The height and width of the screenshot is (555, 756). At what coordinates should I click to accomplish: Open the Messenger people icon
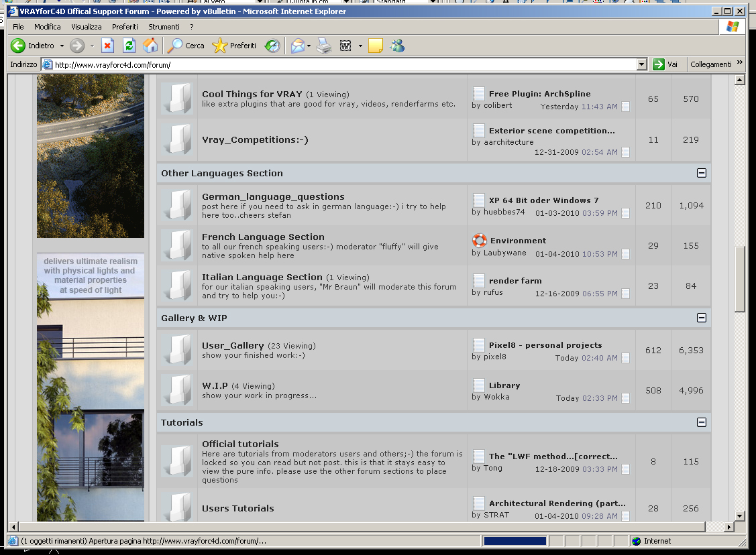pos(398,46)
